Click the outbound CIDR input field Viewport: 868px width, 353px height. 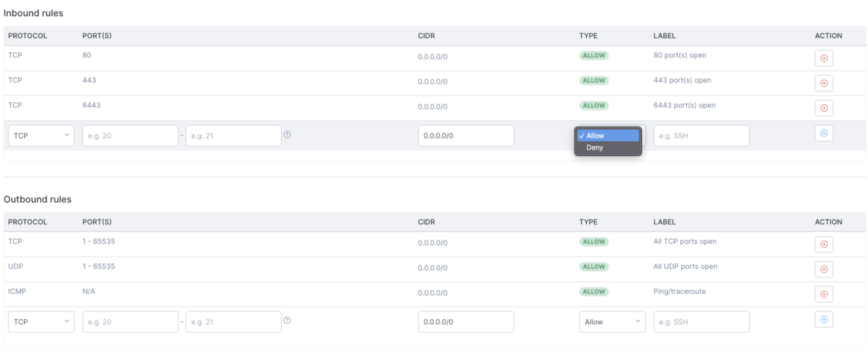point(466,321)
